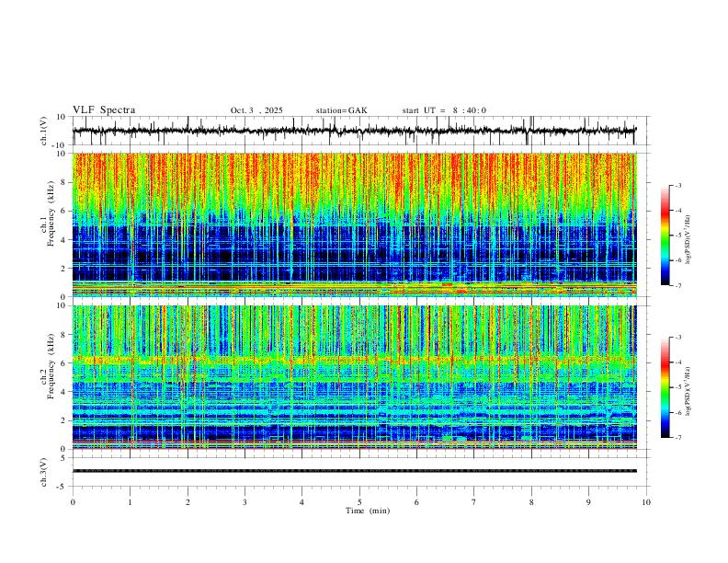Screen dimensions: 728x563
Task: Click the 0 minute tick on time axis
Action: 73,502
